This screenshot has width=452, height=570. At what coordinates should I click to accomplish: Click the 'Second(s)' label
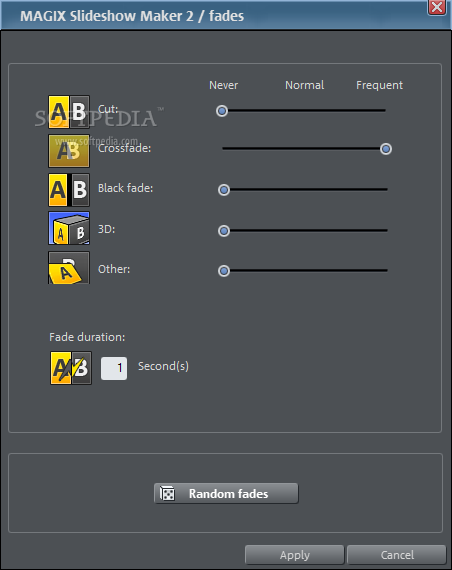pos(163,366)
